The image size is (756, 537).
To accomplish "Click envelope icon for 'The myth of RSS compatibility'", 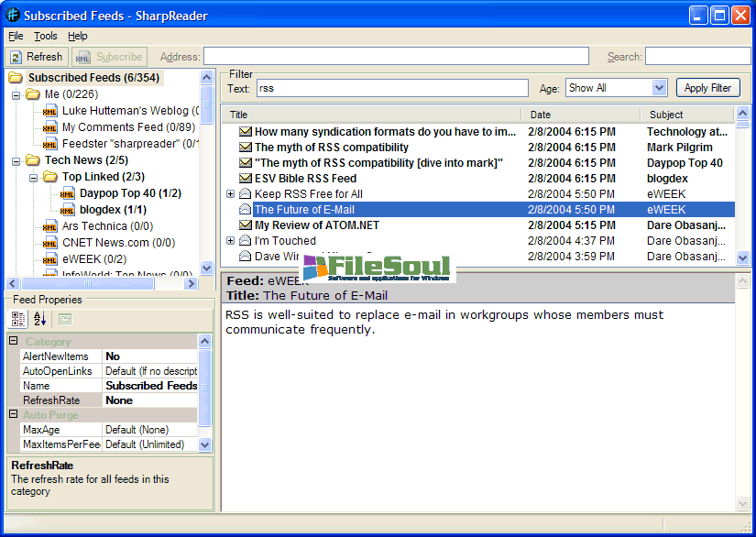I will (246, 147).
